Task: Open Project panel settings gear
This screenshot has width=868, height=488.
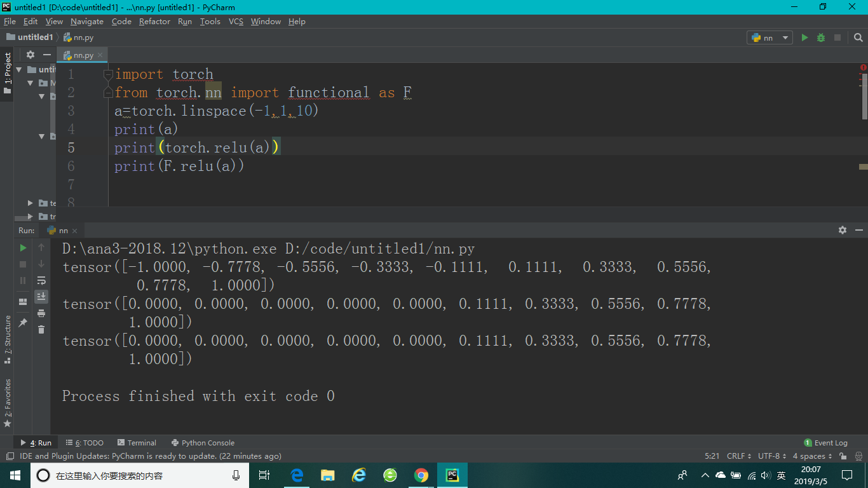Action: tap(30, 55)
